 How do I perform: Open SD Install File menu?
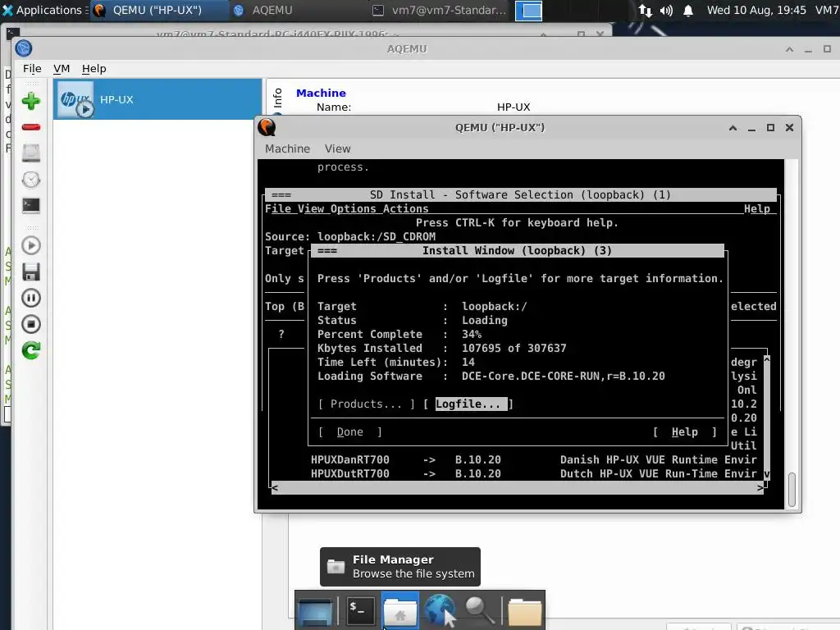pyautogui.click(x=278, y=208)
